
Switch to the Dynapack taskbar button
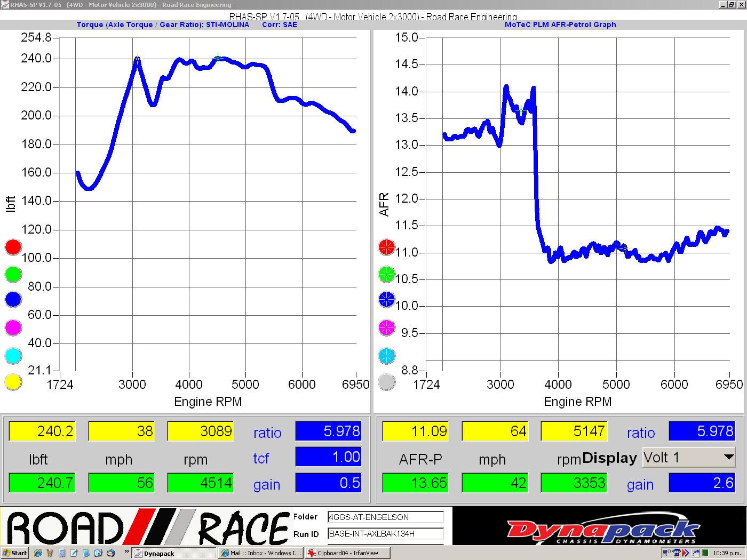(174, 553)
